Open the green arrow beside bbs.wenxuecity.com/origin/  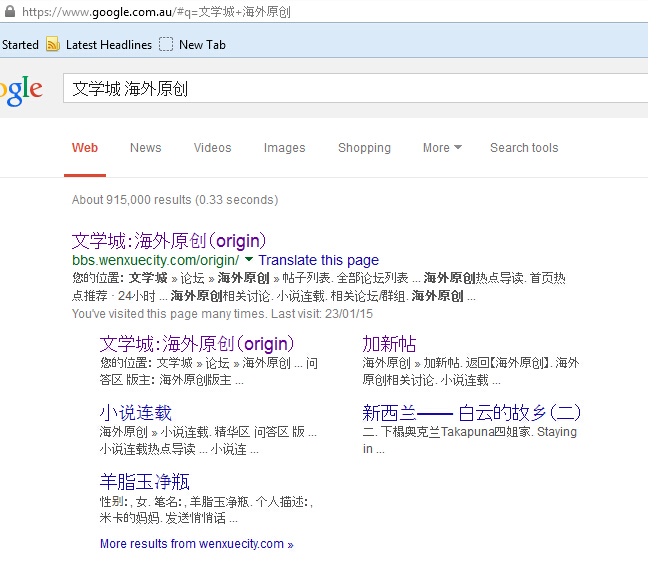click(249, 259)
